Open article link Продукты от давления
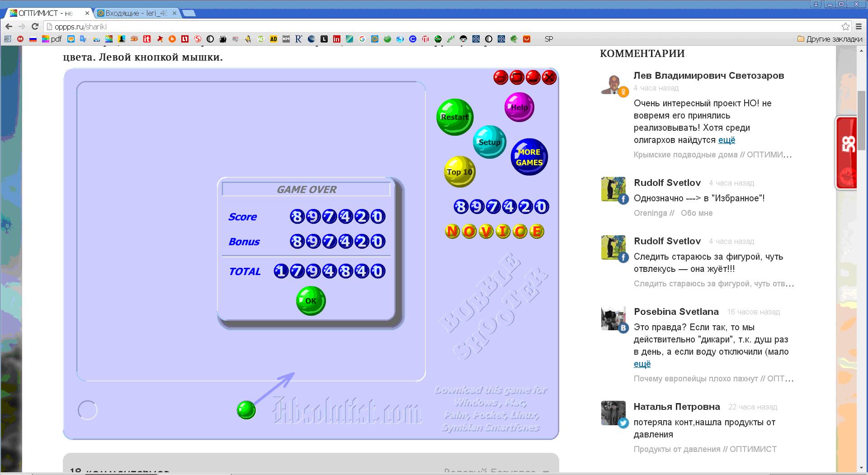 705,449
